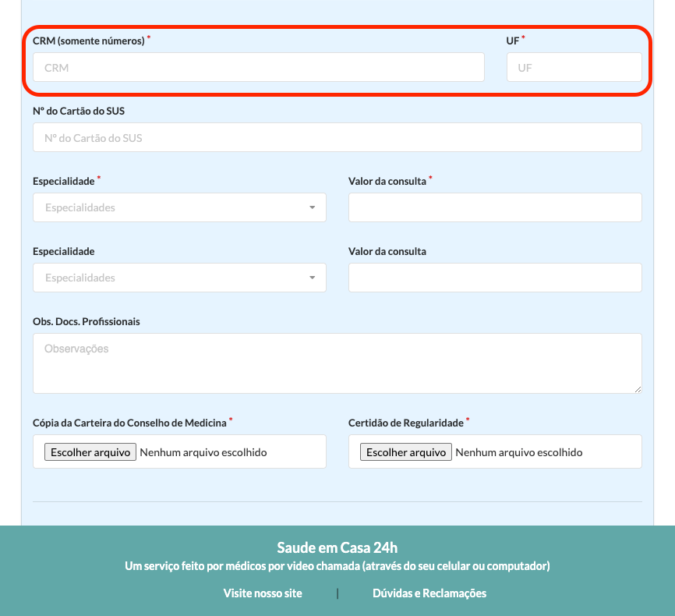Choose file for Certidão de Regularidade
675x616 pixels.
(x=406, y=452)
